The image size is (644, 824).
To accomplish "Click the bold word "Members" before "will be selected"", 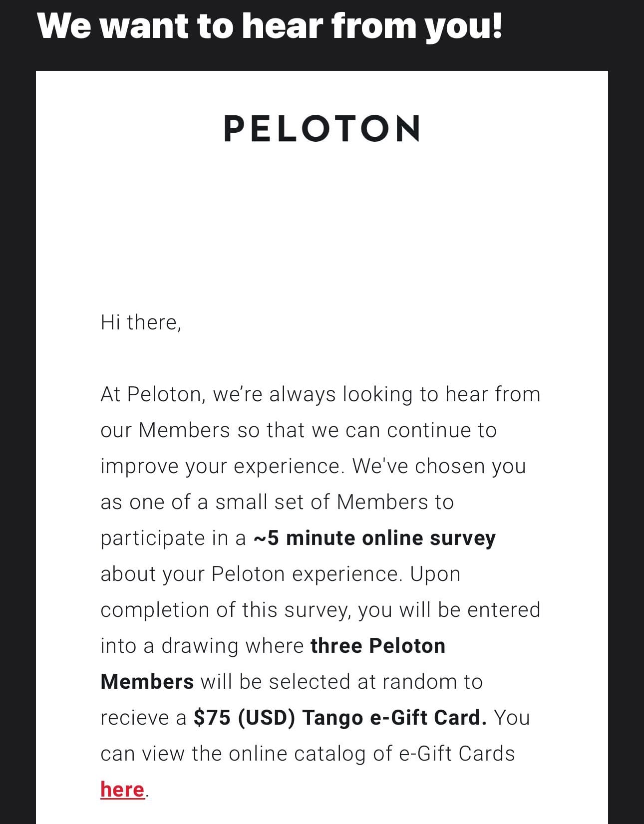I will pos(147,682).
